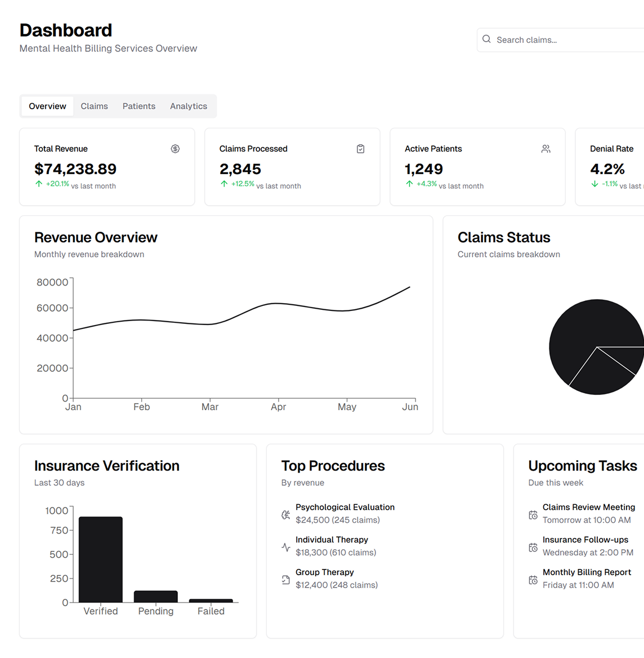
Task: Click the magnifier icon in search box
Action: coord(487,39)
